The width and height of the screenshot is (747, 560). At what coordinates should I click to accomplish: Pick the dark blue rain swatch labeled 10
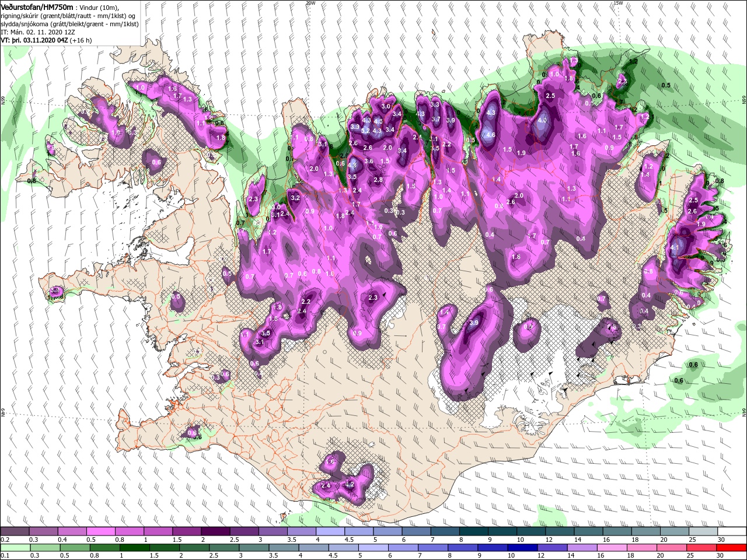pos(521,547)
